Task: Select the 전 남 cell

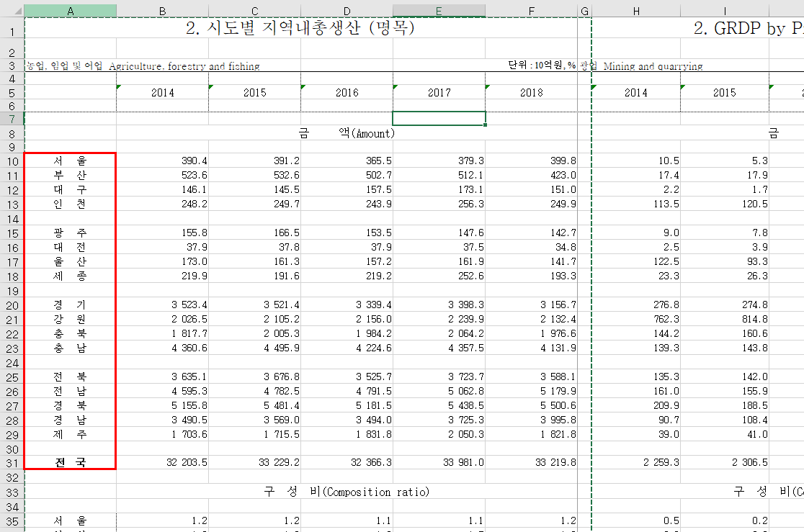Action: pos(71,391)
